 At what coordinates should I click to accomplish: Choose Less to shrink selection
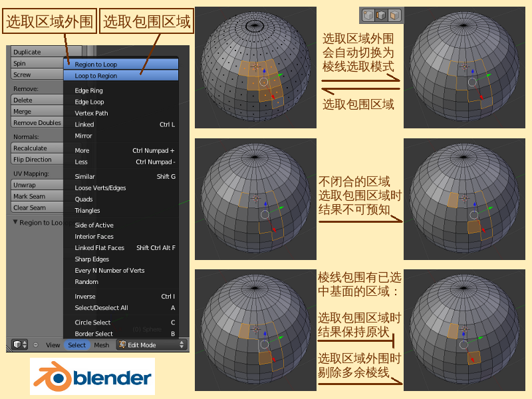click(x=121, y=162)
